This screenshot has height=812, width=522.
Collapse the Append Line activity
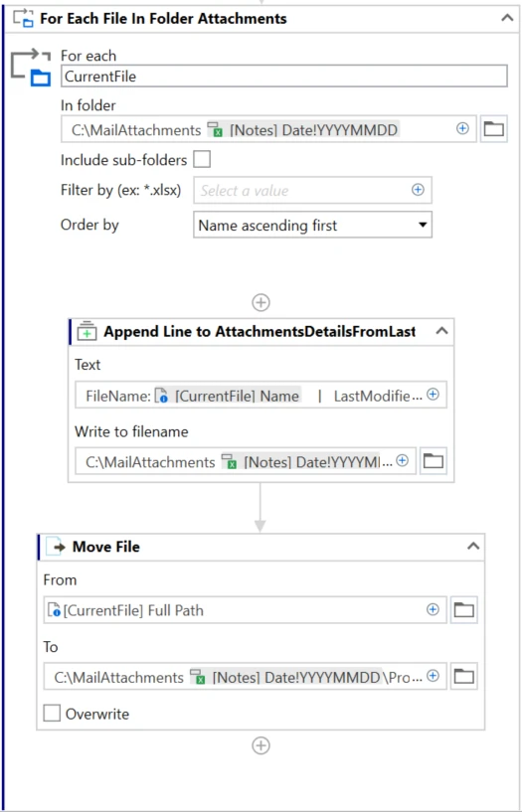click(441, 331)
